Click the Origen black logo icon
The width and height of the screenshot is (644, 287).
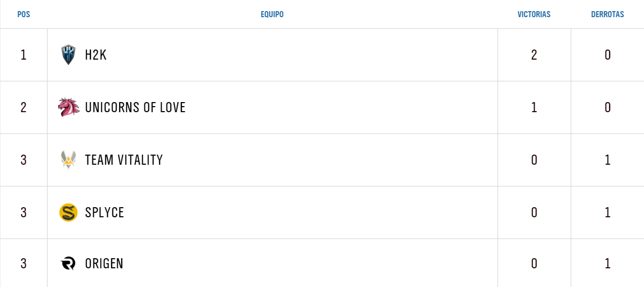68,264
